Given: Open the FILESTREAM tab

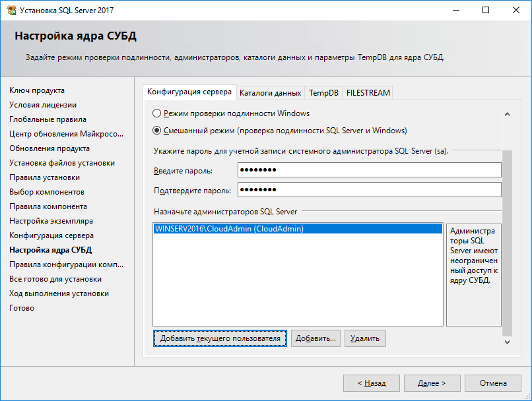Looking at the screenshot, I should point(368,93).
